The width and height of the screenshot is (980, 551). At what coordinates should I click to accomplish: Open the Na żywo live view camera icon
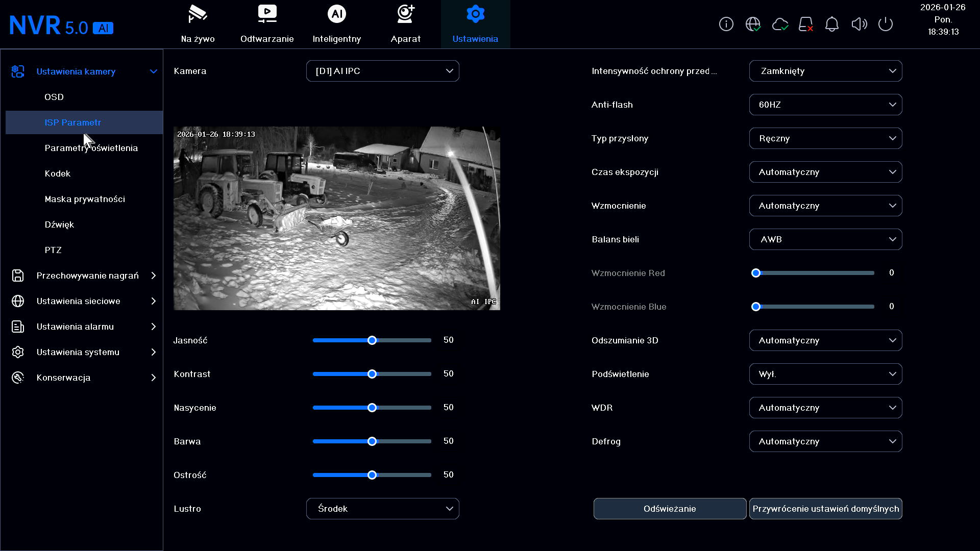click(x=198, y=14)
